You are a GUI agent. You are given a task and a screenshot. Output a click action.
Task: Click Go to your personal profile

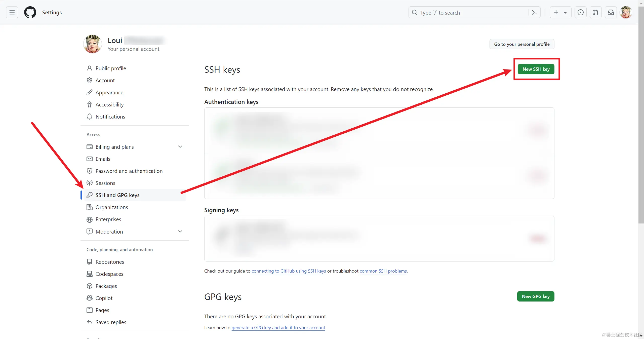[x=522, y=44]
